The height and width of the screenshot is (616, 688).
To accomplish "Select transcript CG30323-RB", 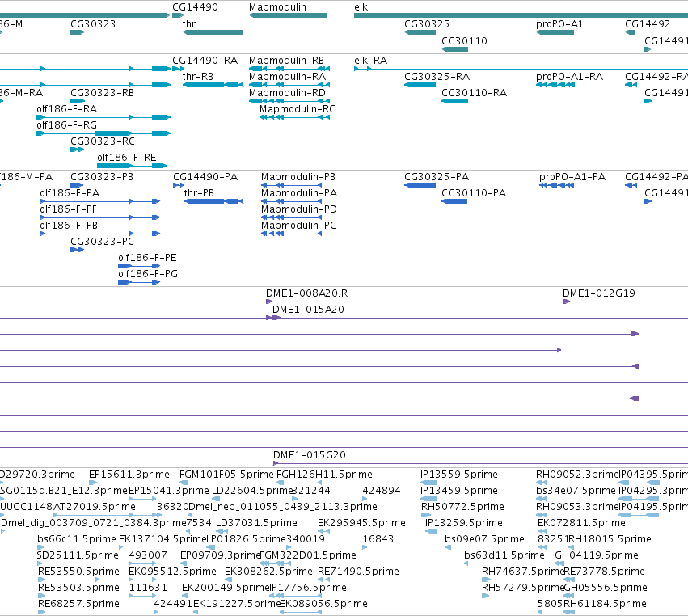I will point(102,93).
